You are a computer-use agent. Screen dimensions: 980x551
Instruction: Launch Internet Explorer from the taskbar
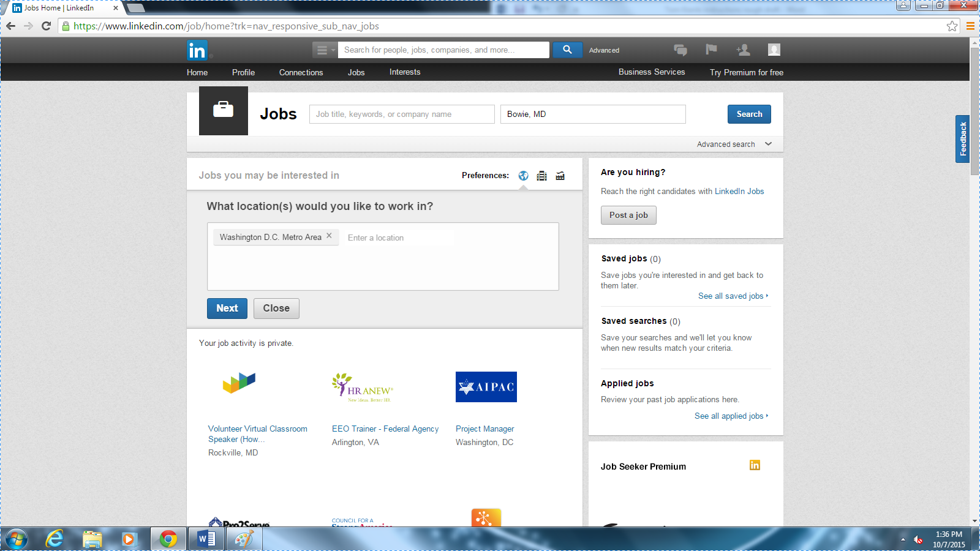click(x=55, y=539)
